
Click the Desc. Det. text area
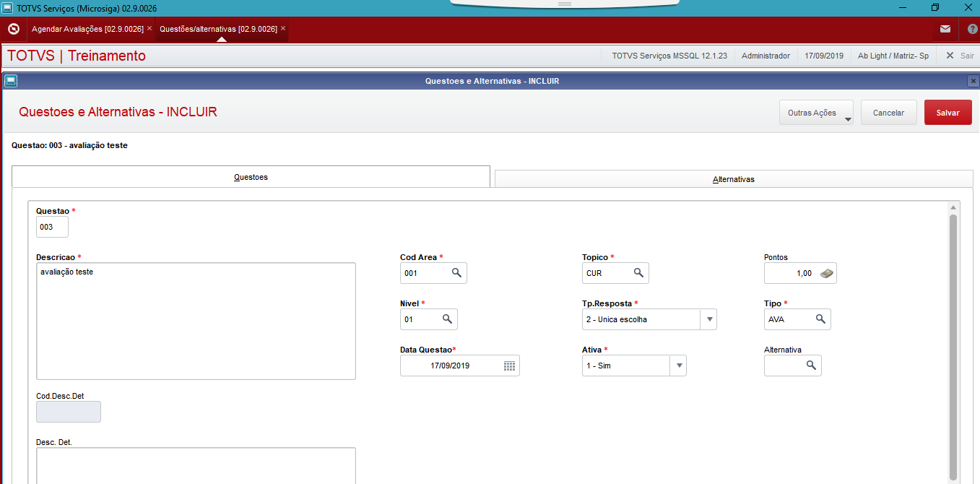[x=196, y=465]
